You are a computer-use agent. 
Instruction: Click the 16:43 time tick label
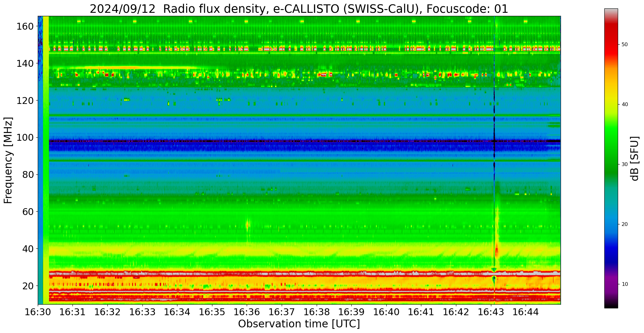pyautogui.click(x=491, y=312)
